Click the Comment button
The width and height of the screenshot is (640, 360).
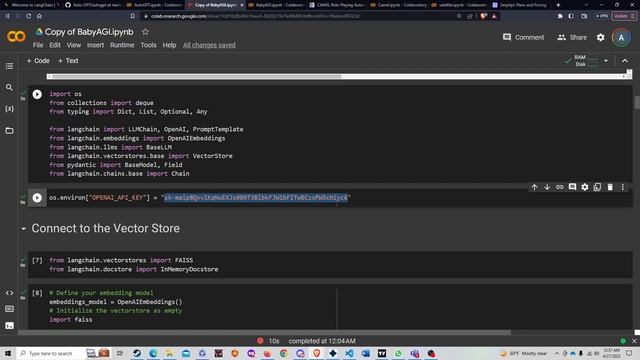pos(523,37)
